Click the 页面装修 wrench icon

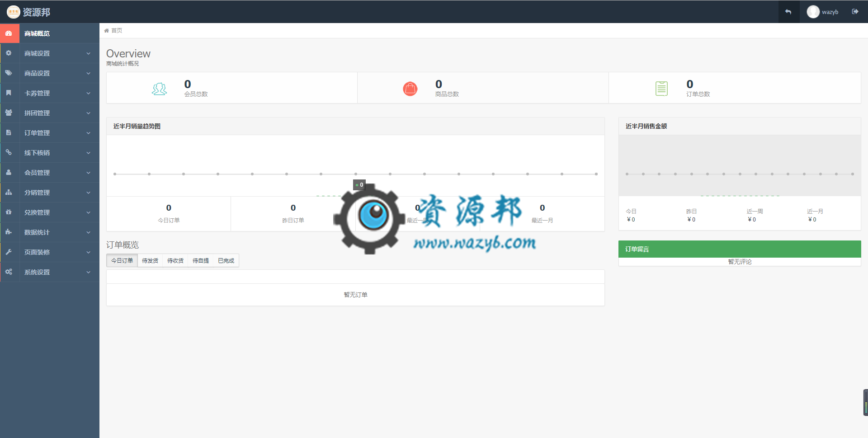9,252
